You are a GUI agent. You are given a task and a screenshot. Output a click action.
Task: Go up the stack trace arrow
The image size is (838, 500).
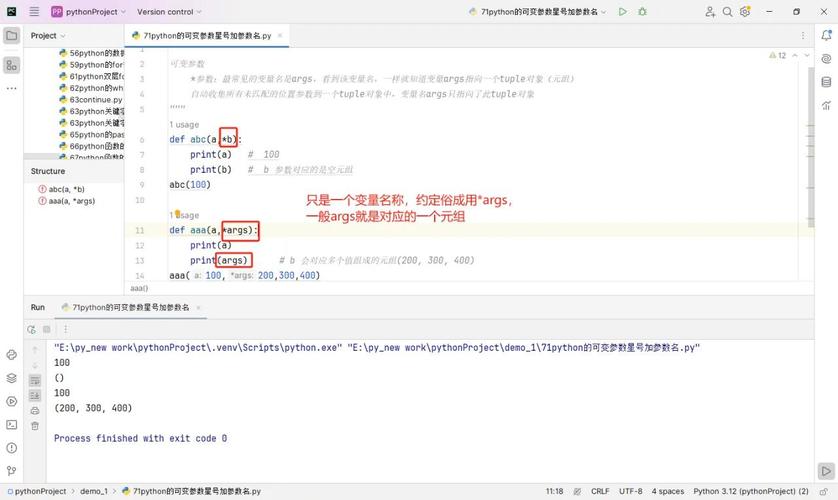(35, 350)
